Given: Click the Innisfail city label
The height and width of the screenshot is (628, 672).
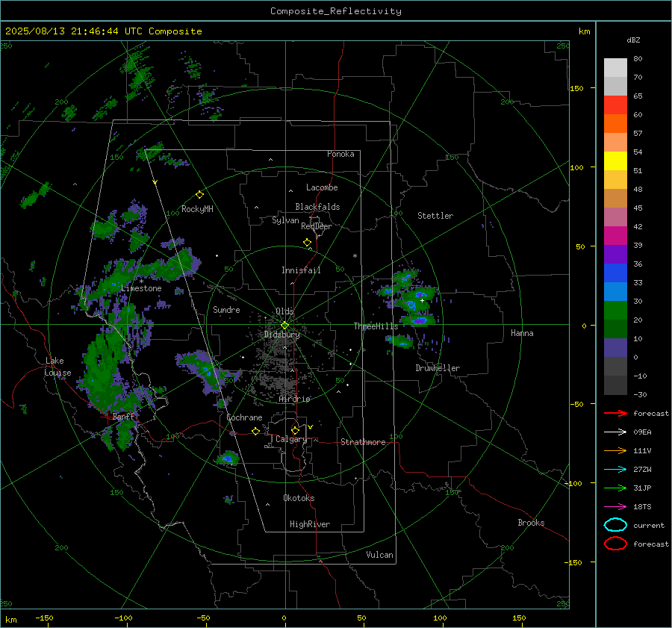Looking at the screenshot, I should tap(301, 270).
